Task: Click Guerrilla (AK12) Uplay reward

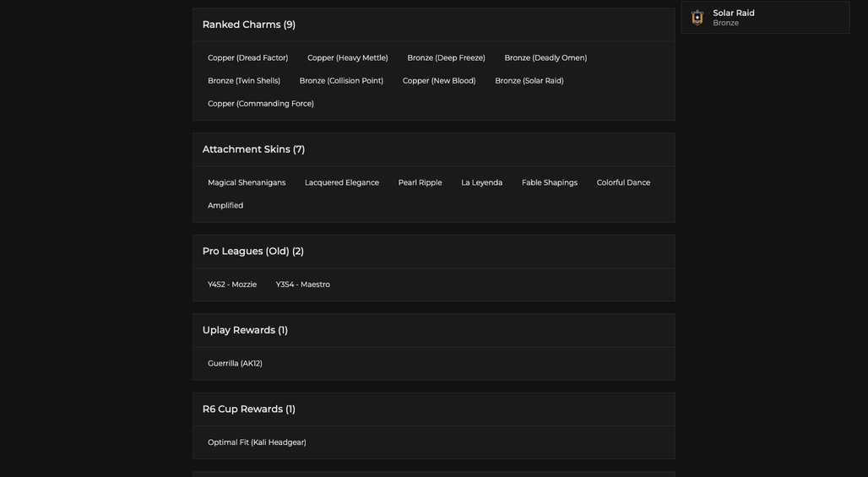Action: coord(236,364)
